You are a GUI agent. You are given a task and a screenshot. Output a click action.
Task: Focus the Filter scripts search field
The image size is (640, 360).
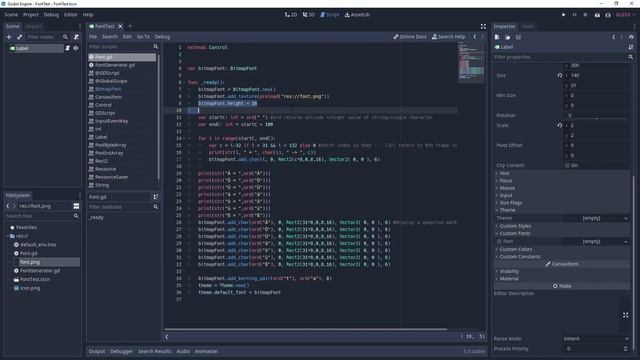pos(123,47)
